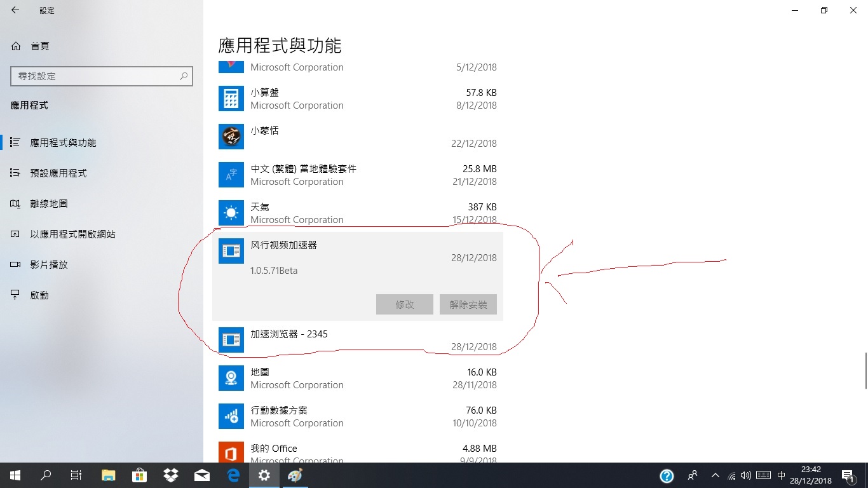
Task: Click the blue help question-mark tray icon
Action: click(667, 476)
